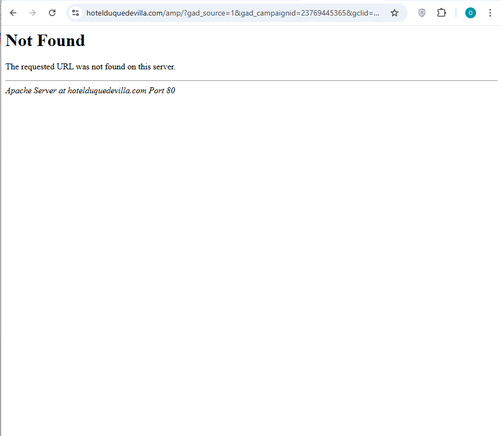View site information icon in address bar

pyautogui.click(x=76, y=13)
